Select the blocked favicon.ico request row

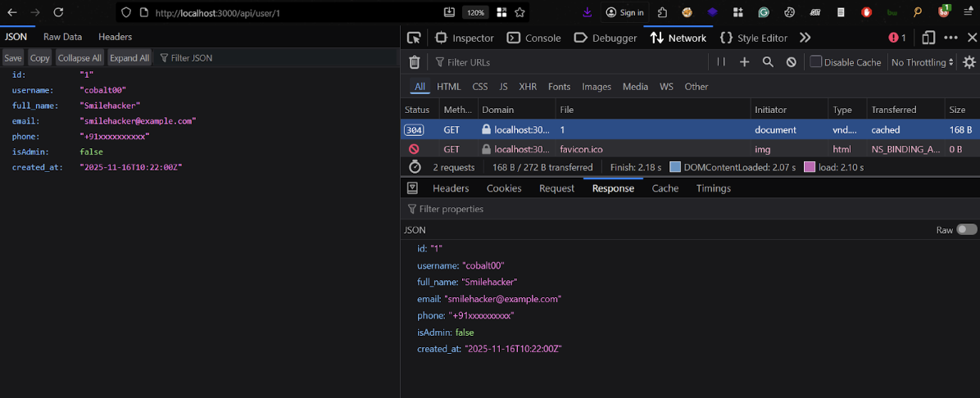[690, 149]
